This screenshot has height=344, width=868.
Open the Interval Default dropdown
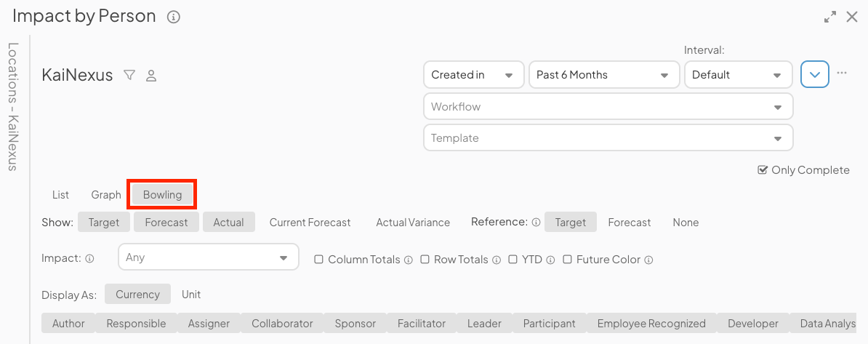(x=737, y=74)
